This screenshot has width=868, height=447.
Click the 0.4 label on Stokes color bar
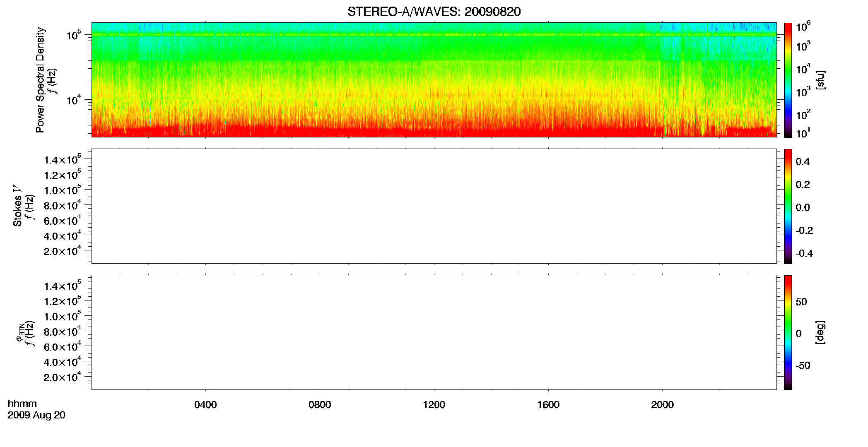803,162
